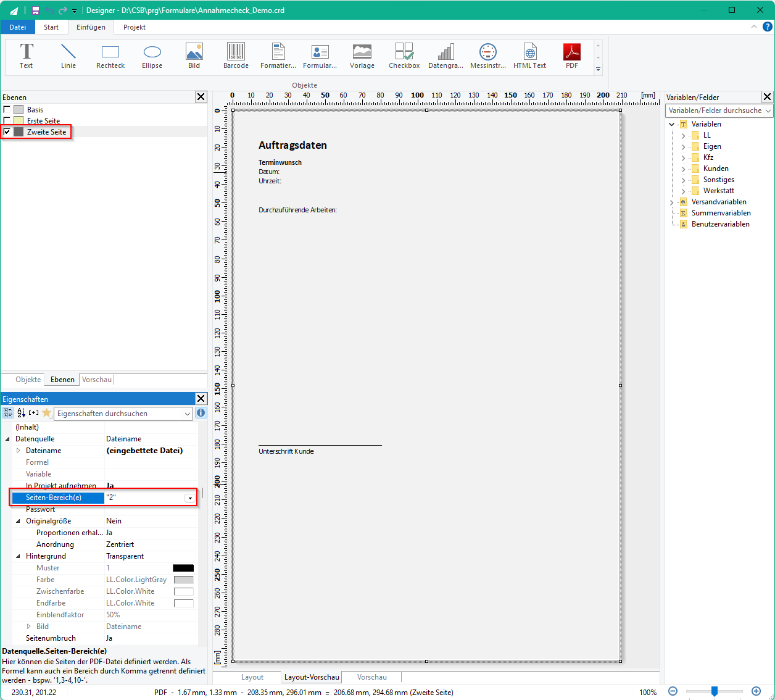The image size is (775, 700).
Task: Click the save icon in title bar
Action: [36, 10]
